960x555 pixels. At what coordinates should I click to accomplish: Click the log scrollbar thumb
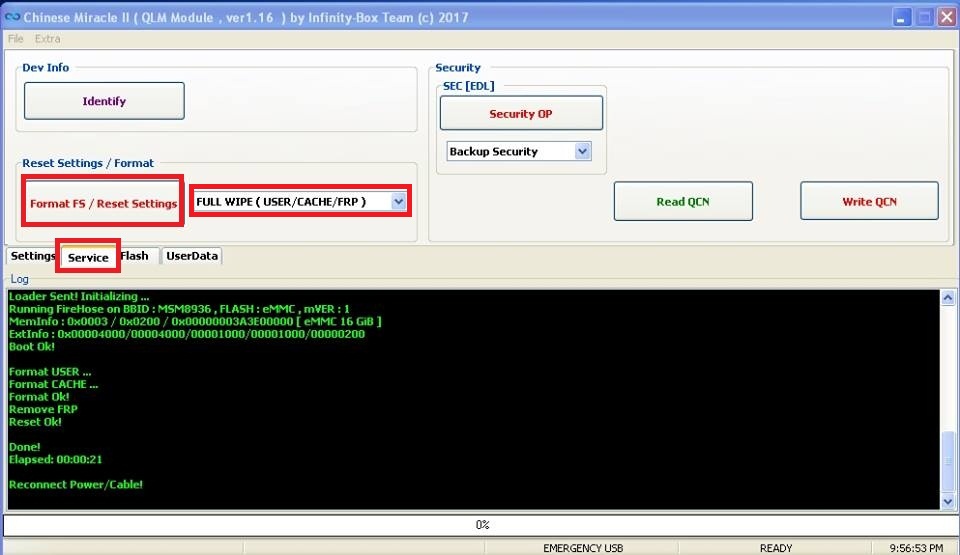(x=948, y=461)
